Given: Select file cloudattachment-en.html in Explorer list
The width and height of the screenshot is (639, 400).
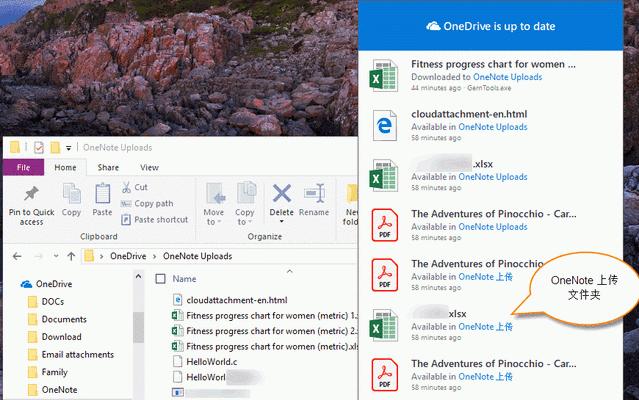Looking at the screenshot, I should tap(237, 300).
